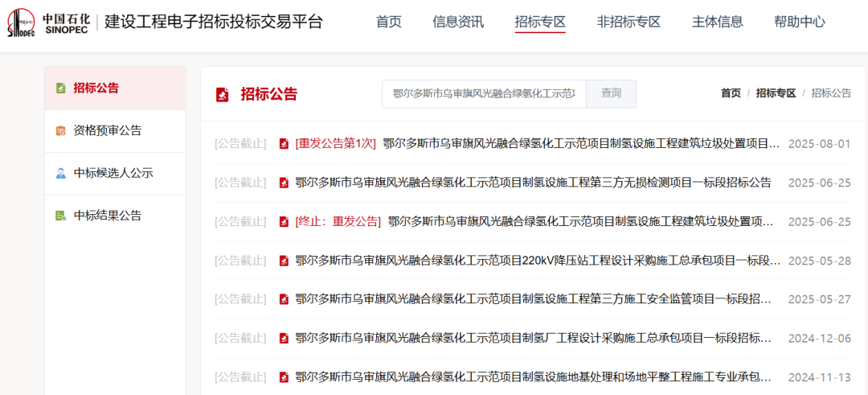Click the date 2024-12-06
The image size is (868, 395).
click(819, 339)
